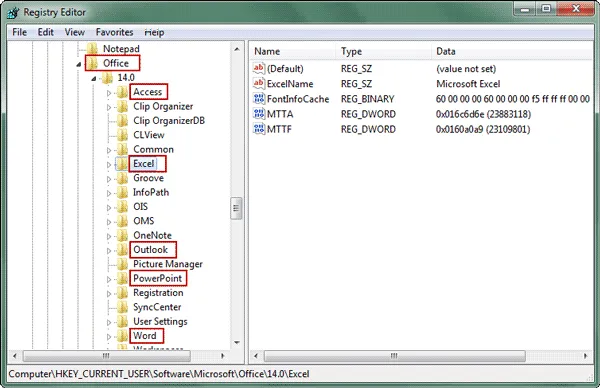This screenshot has width=600, height=388.
Task: Click the OneNote folder icon
Action: (122, 235)
